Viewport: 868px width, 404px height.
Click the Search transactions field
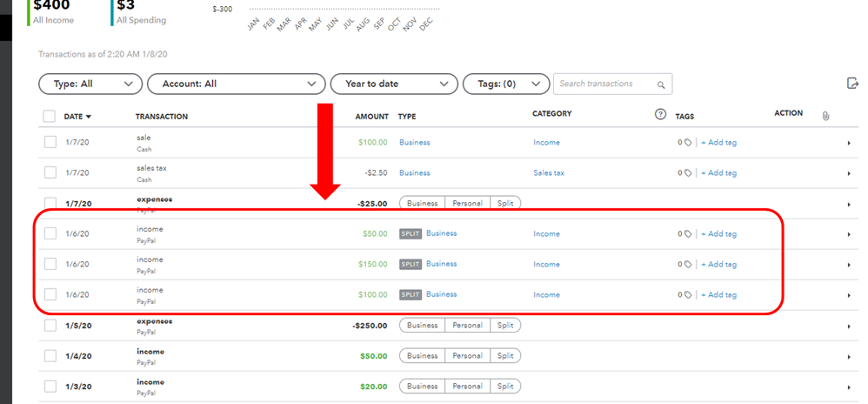tap(613, 84)
